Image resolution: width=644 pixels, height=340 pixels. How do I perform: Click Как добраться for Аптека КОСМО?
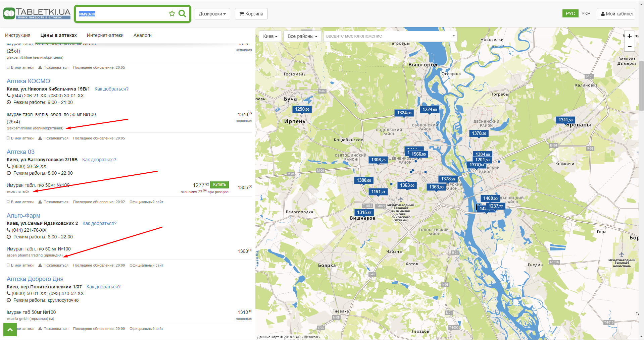(x=111, y=89)
